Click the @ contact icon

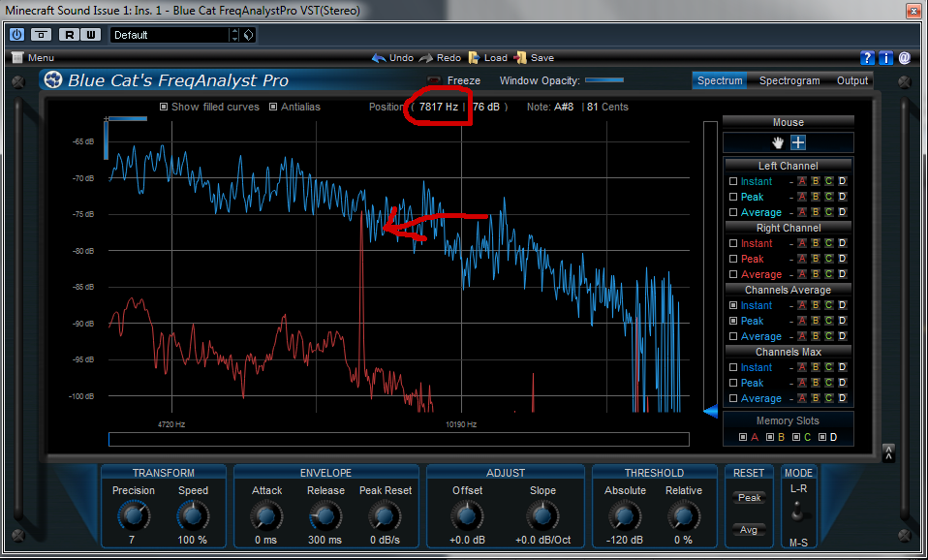pyautogui.click(x=904, y=58)
